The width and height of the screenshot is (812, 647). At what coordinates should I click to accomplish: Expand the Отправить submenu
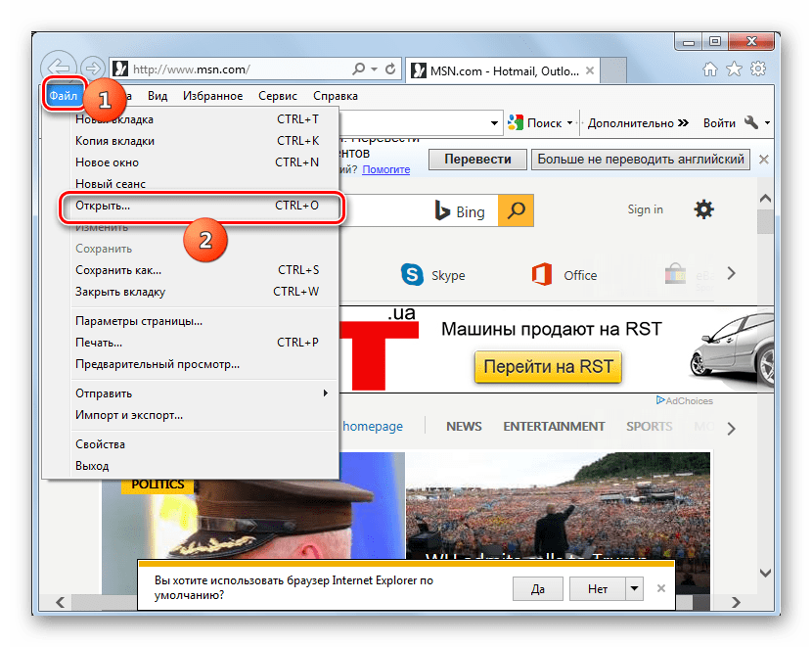point(326,393)
